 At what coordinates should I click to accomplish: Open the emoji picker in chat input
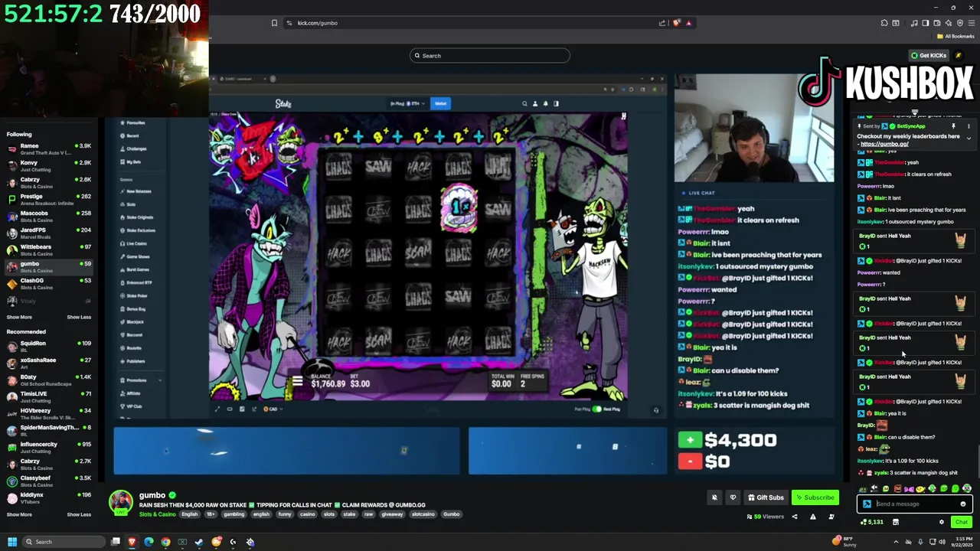(x=963, y=504)
